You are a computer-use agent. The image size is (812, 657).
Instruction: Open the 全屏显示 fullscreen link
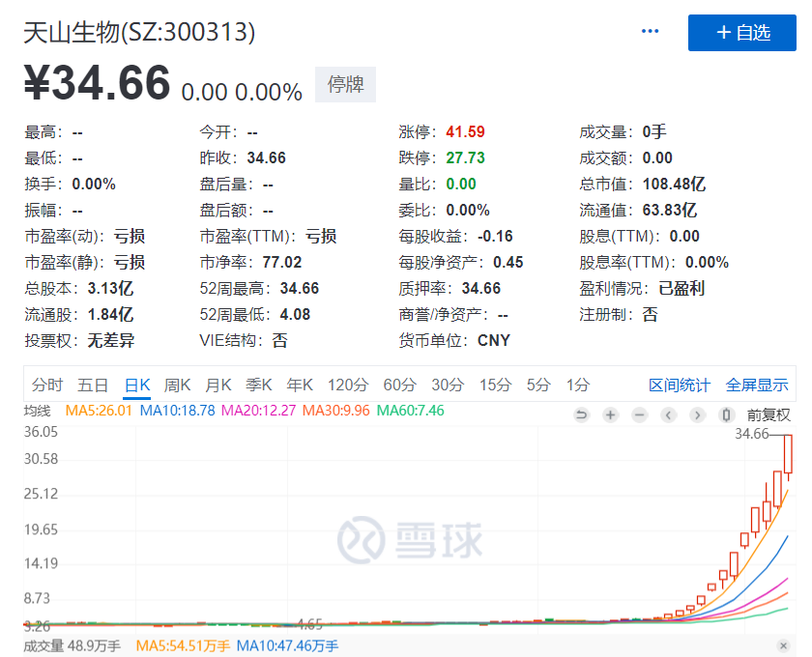757,386
